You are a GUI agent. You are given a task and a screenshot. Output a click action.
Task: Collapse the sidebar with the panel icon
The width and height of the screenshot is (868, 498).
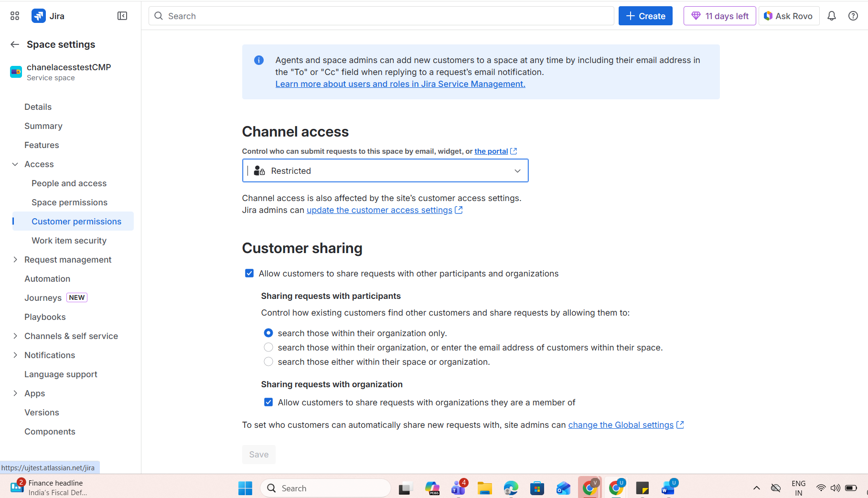[122, 16]
